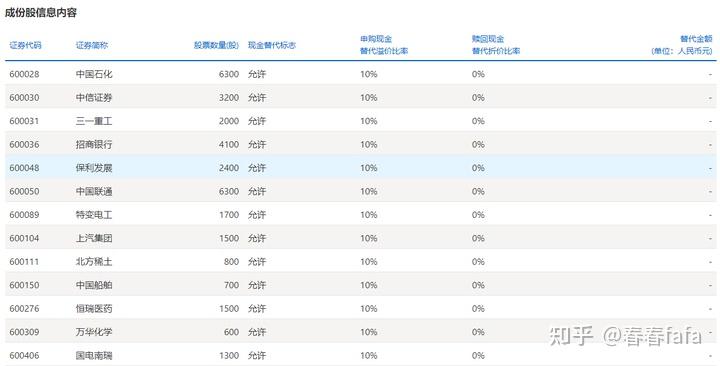Click 上汽集团's share quantity 1500
The height and width of the screenshot is (366, 720).
[x=229, y=238]
